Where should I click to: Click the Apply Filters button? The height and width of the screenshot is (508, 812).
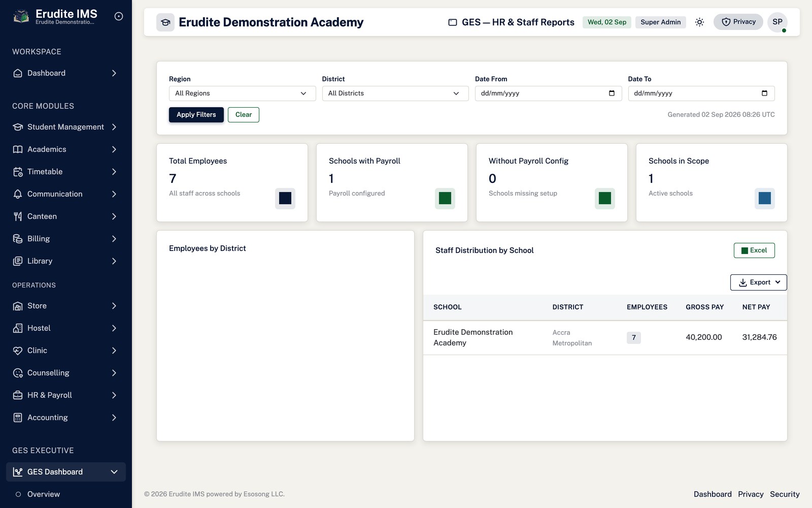(196, 115)
